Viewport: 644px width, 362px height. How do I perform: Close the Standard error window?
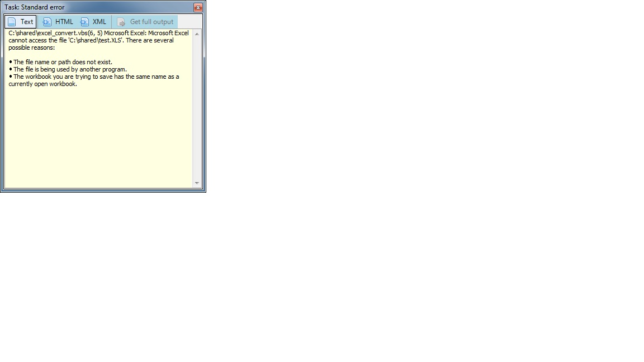pyautogui.click(x=198, y=7)
